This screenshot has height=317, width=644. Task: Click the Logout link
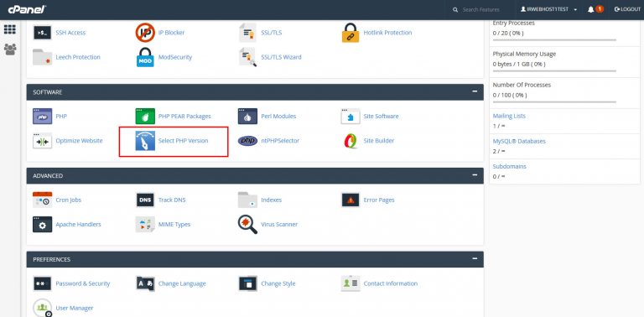[x=627, y=9]
